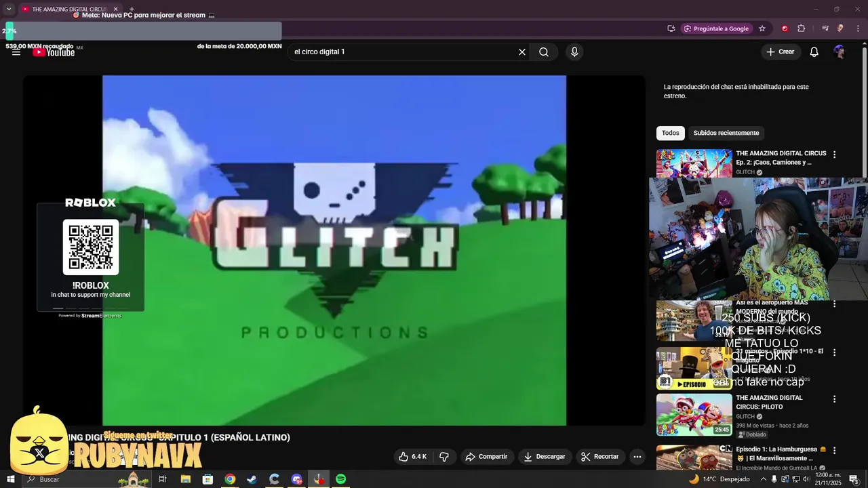
Task: Open the clock showing 12:00 a. m.
Action: 828,479
